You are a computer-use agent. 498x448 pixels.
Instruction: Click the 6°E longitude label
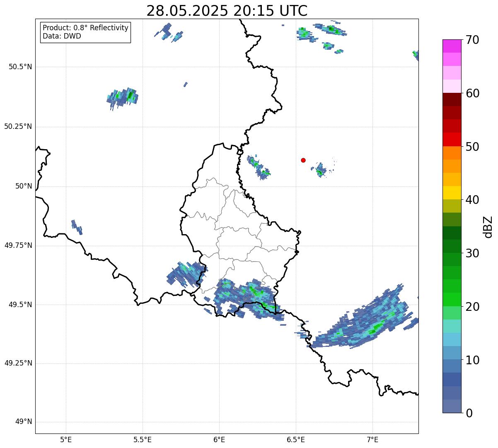click(x=219, y=439)
